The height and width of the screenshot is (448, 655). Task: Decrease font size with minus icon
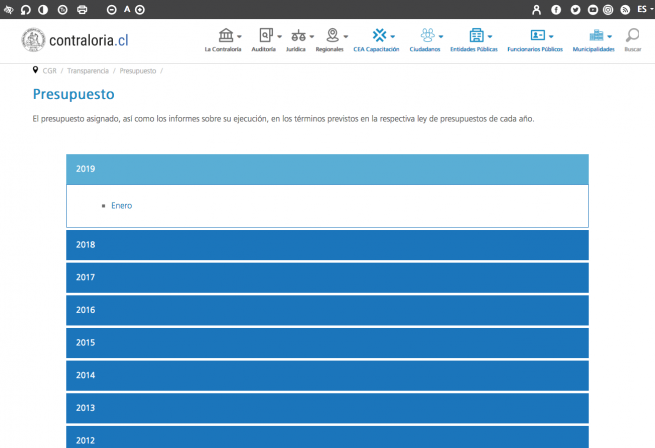[111, 9]
